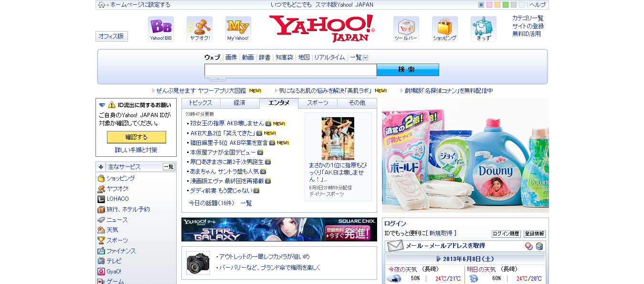644x284 pixels.
Task: Click the 一覧 button in 主なサービス header
Action: (x=169, y=167)
